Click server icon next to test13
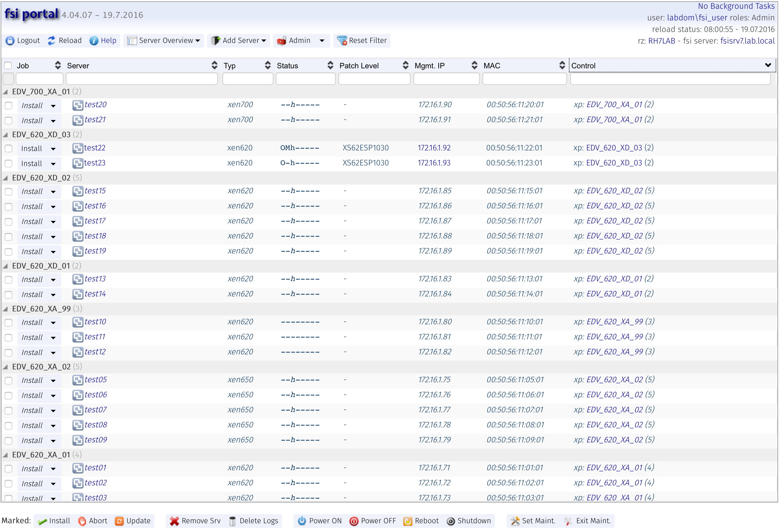 [78, 279]
